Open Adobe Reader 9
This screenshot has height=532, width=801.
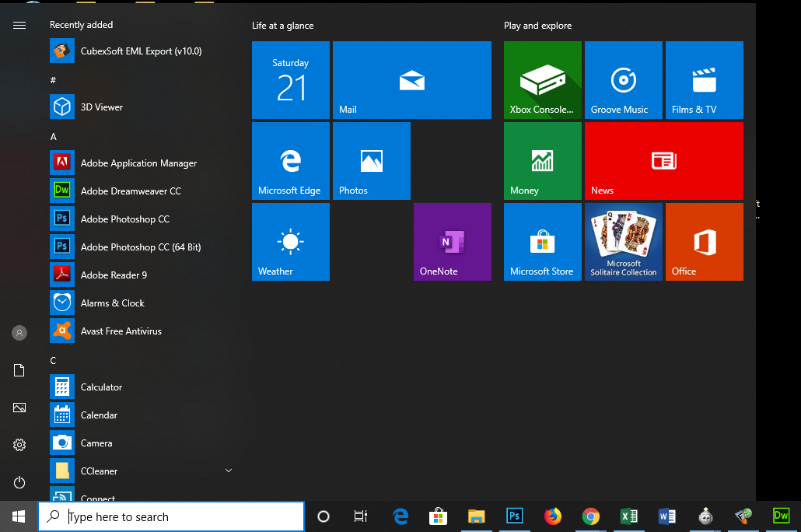(142, 275)
